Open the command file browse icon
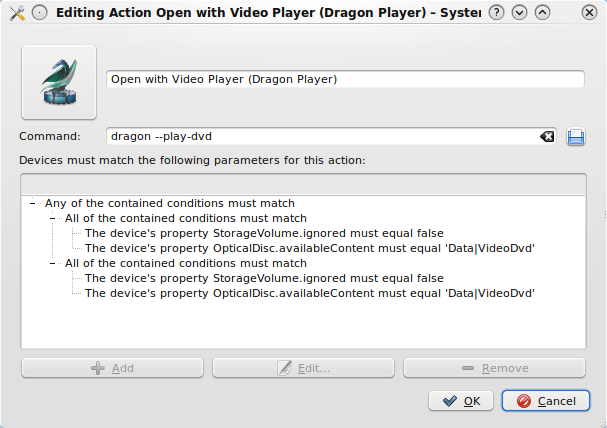The width and height of the screenshot is (607, 428). point(575,137)
